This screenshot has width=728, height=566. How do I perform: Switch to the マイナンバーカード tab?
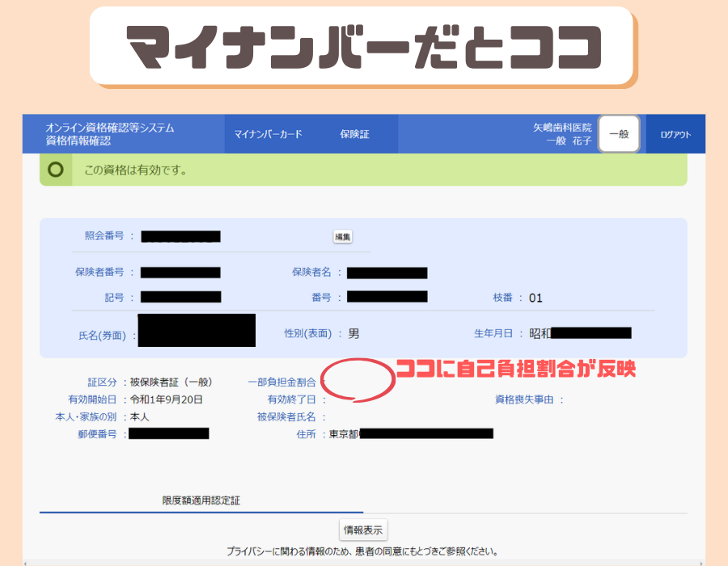click(268, 134)
